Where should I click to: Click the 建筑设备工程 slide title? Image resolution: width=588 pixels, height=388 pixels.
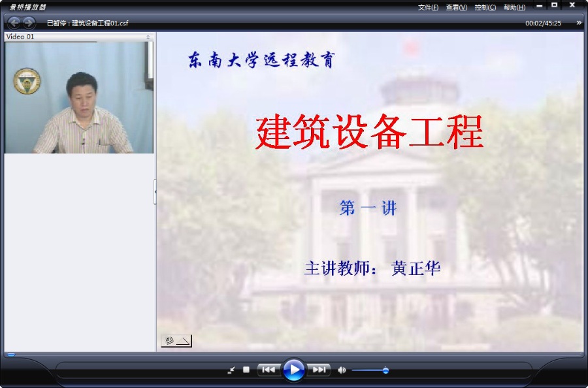369,131
